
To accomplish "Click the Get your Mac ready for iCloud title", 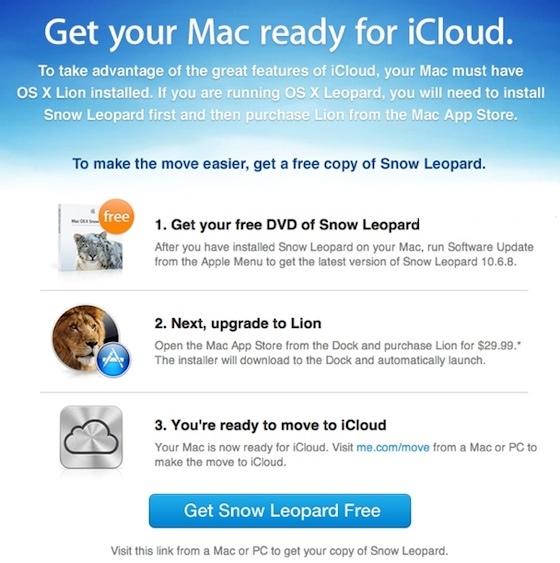I will [279, 32].
